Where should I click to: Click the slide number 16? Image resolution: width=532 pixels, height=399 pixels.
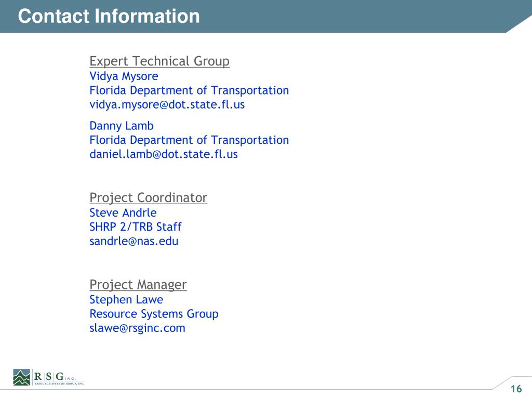[x=516, y=389]
